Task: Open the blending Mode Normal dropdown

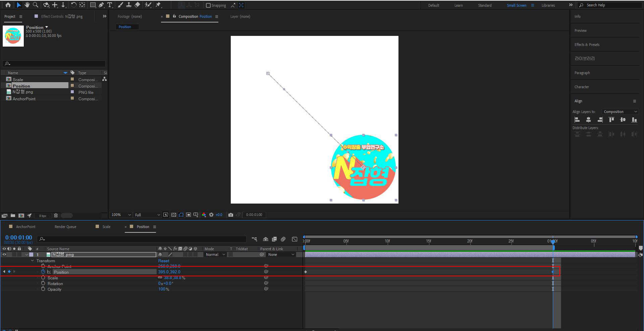Action: (x=215, y=255)
